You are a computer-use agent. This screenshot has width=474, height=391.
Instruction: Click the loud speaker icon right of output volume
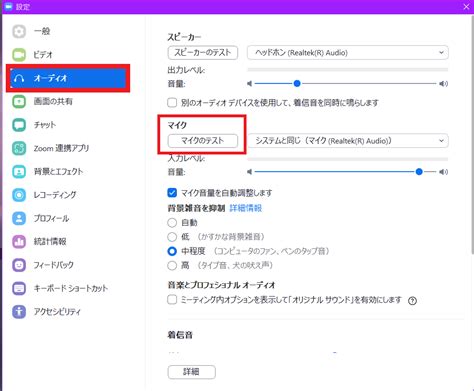443,84
